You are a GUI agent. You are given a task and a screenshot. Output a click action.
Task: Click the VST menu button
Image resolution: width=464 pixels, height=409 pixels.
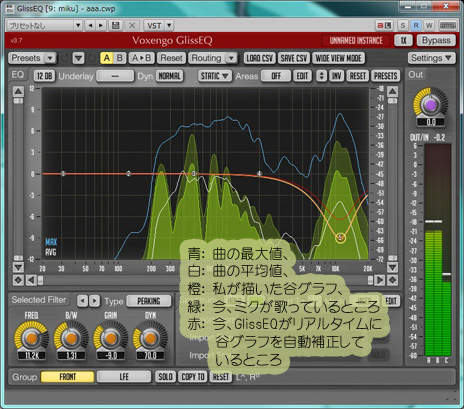[154, 25]
